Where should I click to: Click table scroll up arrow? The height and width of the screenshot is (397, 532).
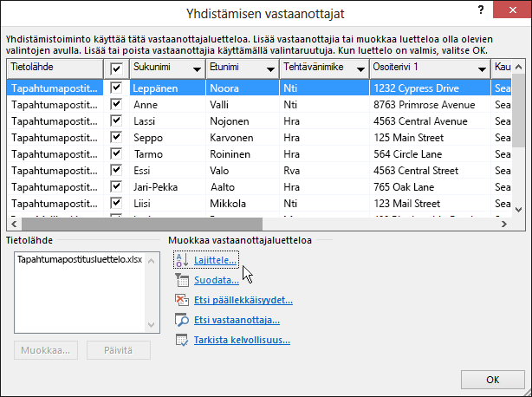click(x=518, y=67)
